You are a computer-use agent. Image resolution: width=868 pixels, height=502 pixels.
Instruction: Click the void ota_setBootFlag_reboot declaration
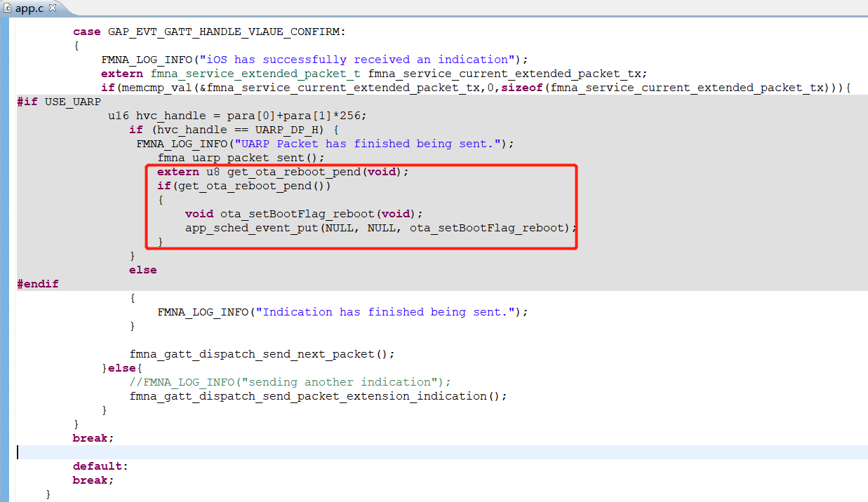coord(304,214)
